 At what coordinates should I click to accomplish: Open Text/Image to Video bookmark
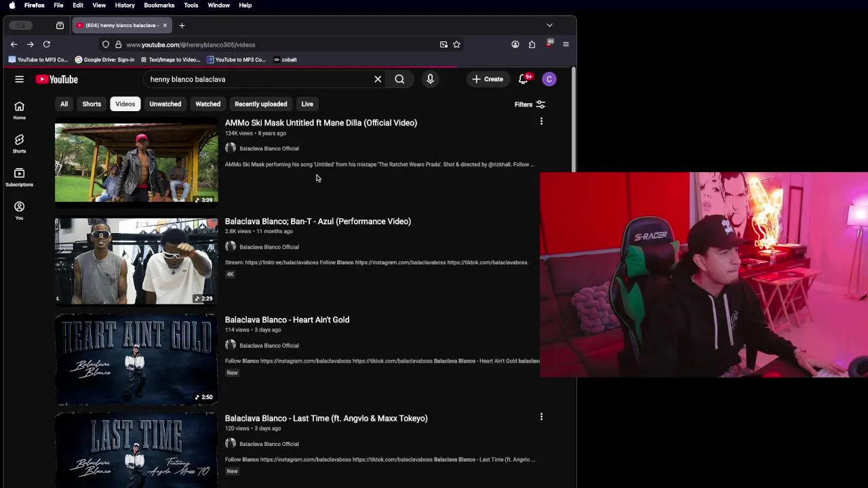170,60
